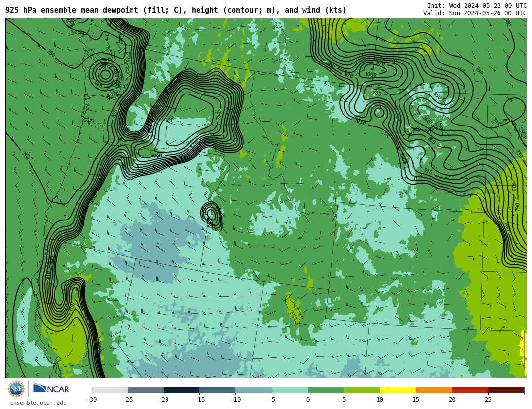532x409 pixels.
Task: Select the red 20 to 25 swatch
Action: coord(470,390)
